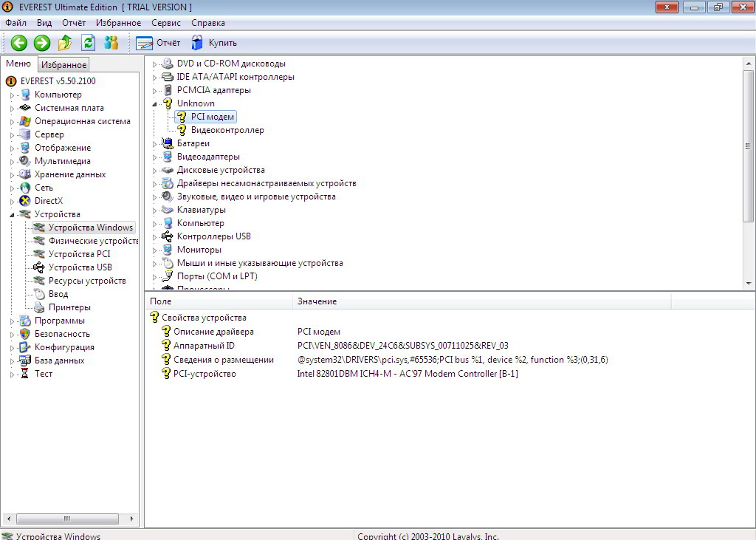Image resolution: width=756 pixels, height=540 pixels.
Task: Click the Принтеры printer icon
Action: [x=39, y=307]
